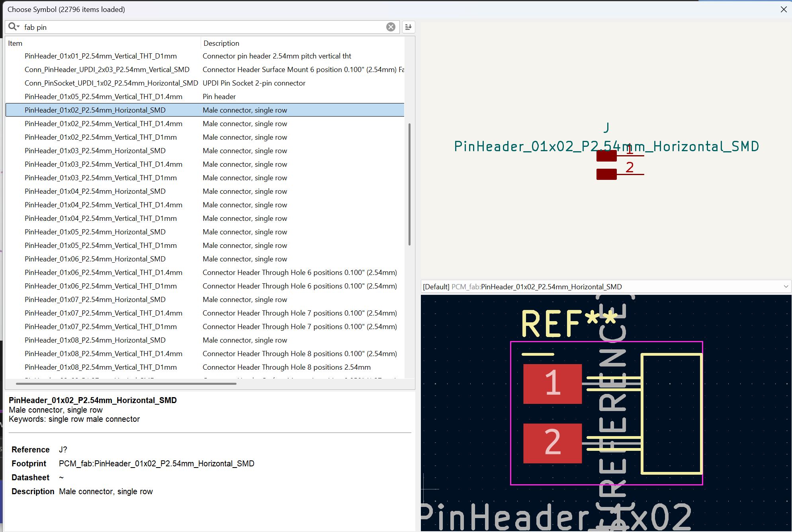
Task: Click the search magnifier icon dropdown
Action: [14, 27]
